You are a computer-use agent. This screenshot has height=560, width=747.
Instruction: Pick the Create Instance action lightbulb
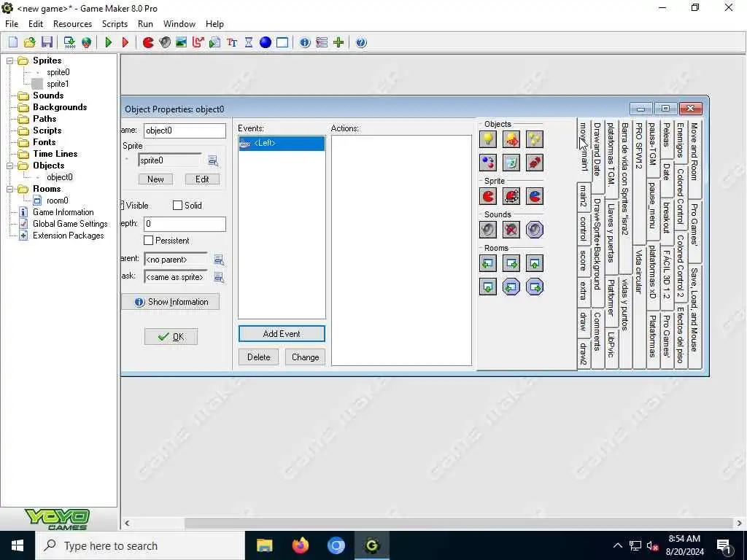click(x=488, y=139)
